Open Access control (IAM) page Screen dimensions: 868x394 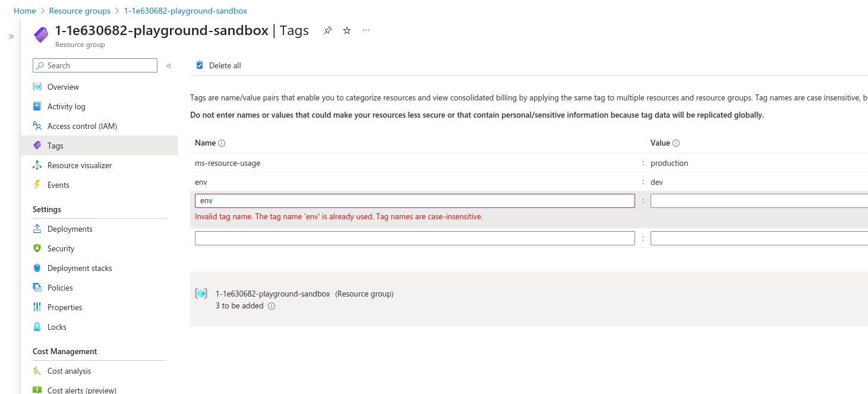click(x=82, y=126)
